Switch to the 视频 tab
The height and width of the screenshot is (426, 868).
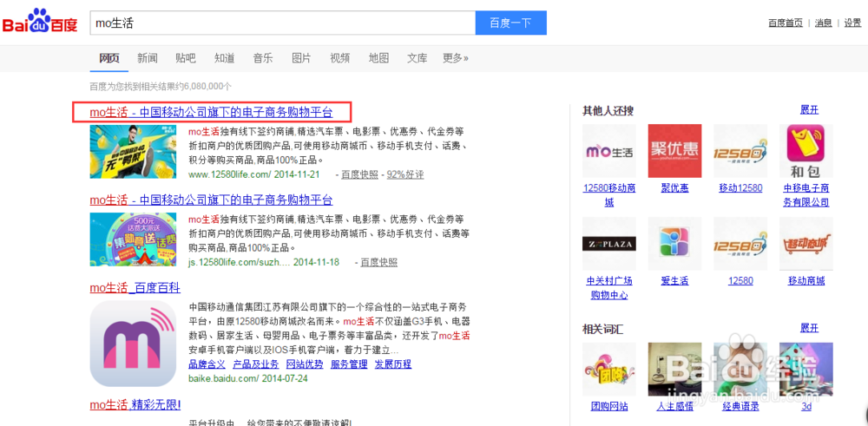(340, 58)
